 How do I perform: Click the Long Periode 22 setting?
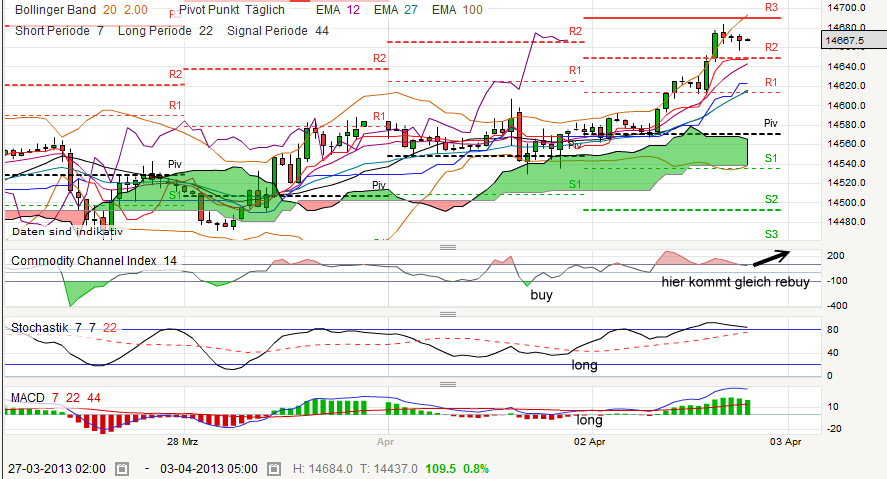coord(165,31)
